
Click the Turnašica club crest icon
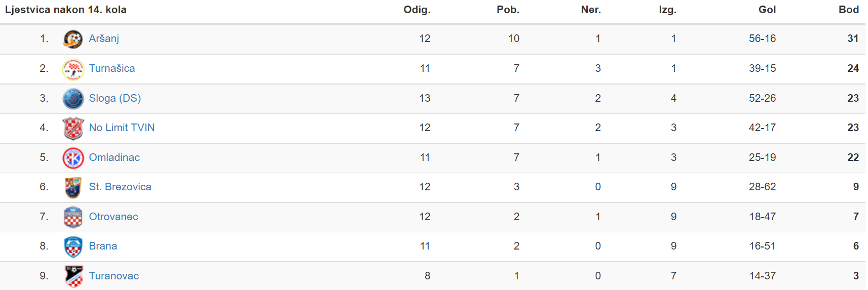pos(73,69)
